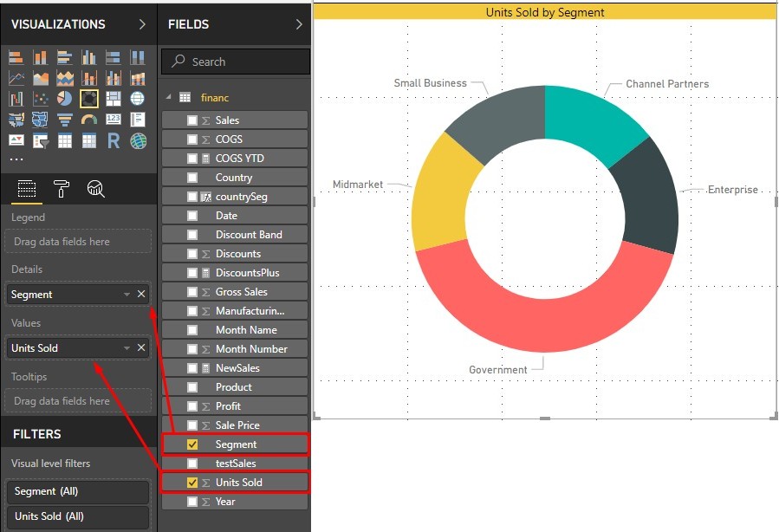The image size is (779, 532).
Task: Select the card (123) visualization
Action: (x=114, y=120)
